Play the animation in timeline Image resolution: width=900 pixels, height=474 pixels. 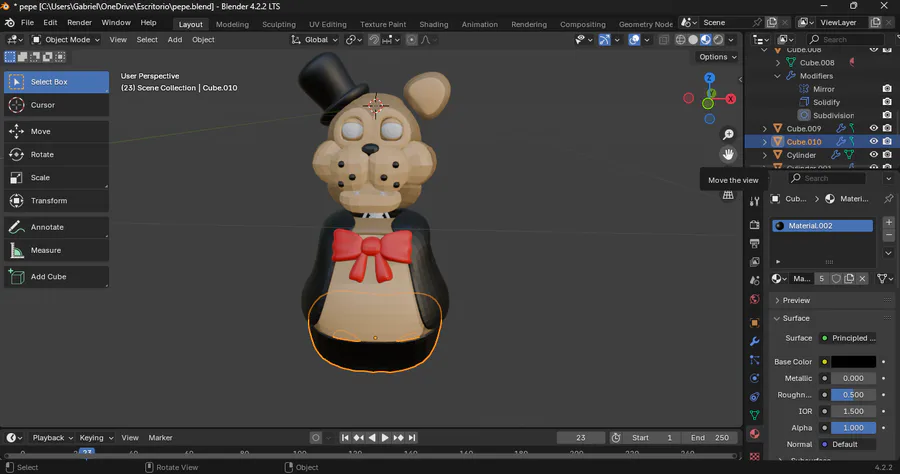click(x=385, y=438)
